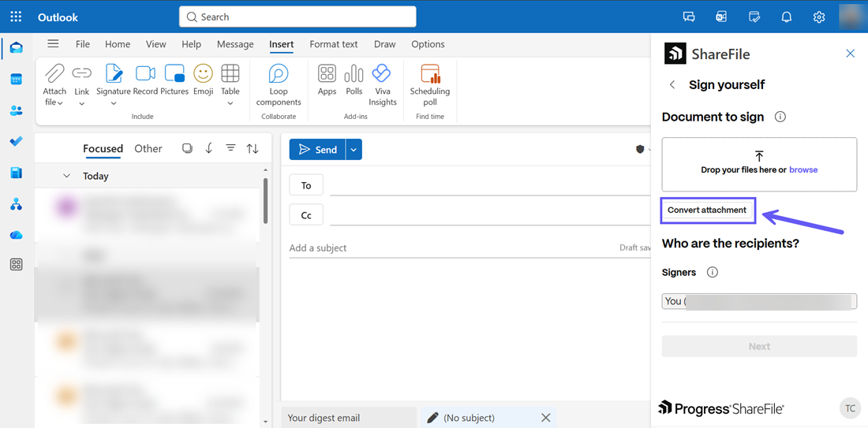Open sort order arrows menu
Image resolution: width=868 pixels, height=428 pixels.
[253, 148]
